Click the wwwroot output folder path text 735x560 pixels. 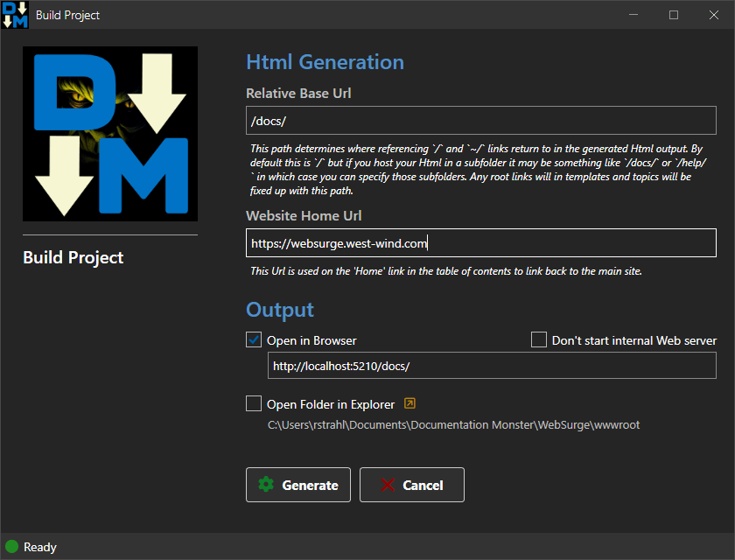(x=453, y=425)
